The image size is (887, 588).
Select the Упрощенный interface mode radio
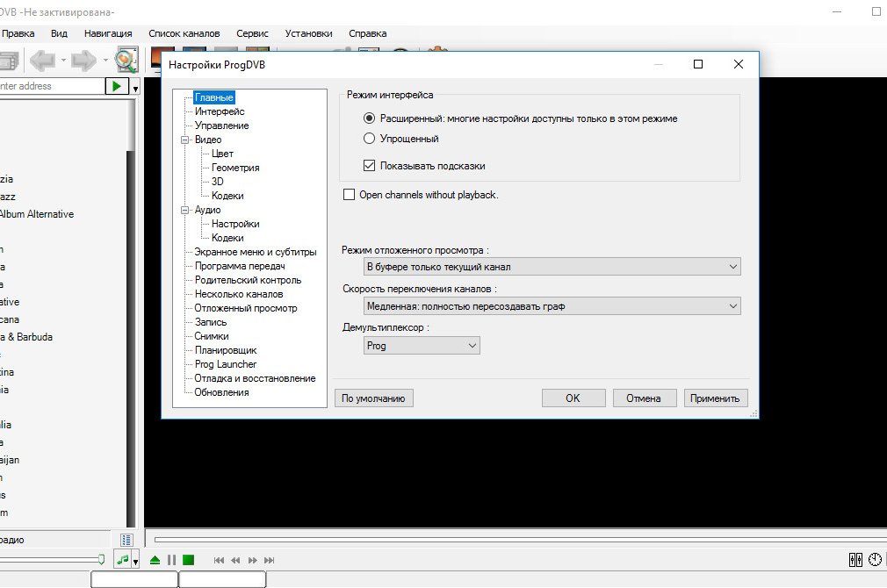[x=369, y=138]
